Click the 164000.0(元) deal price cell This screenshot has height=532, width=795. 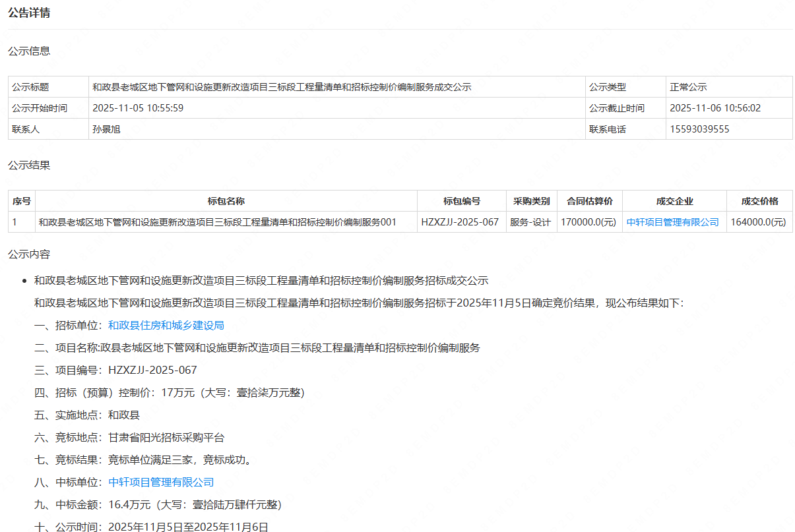point(758,222)
